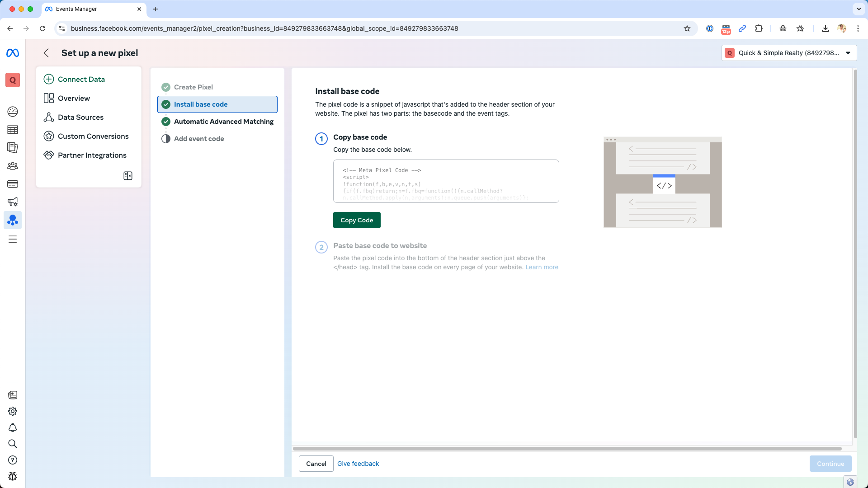868x488 pixels.
Task: Open the news feed icon near sidebar bottom
Action: coord(13,395)
